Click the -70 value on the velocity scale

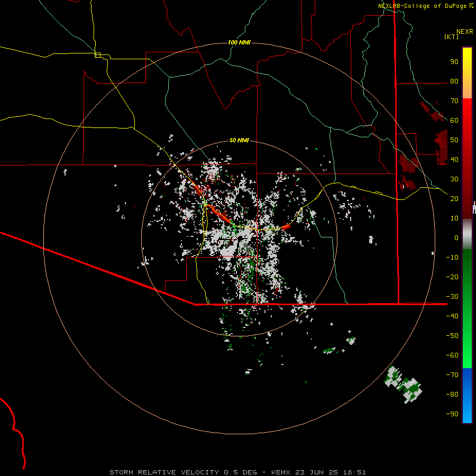click(452, 375)
